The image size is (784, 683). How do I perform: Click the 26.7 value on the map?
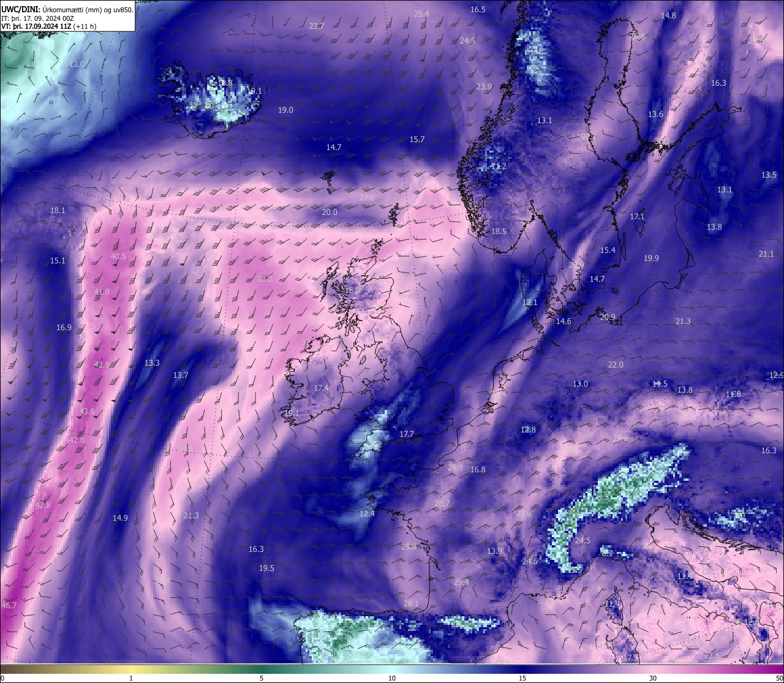(x=442, y=503)
